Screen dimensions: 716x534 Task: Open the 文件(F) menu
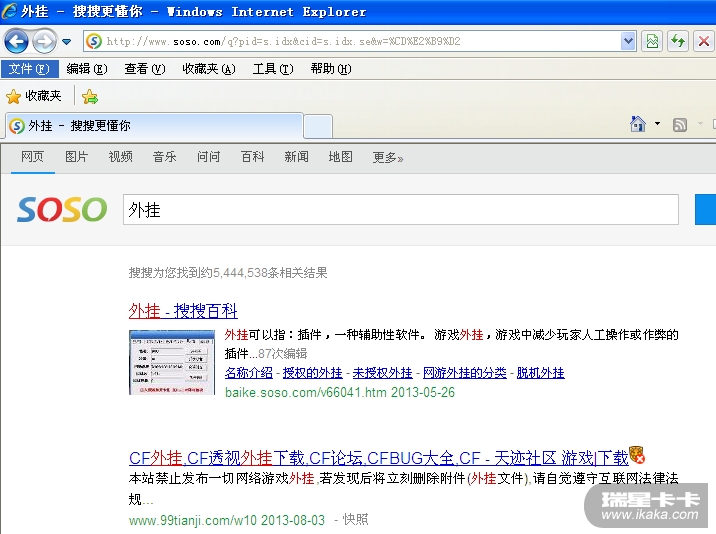(29, 69)
